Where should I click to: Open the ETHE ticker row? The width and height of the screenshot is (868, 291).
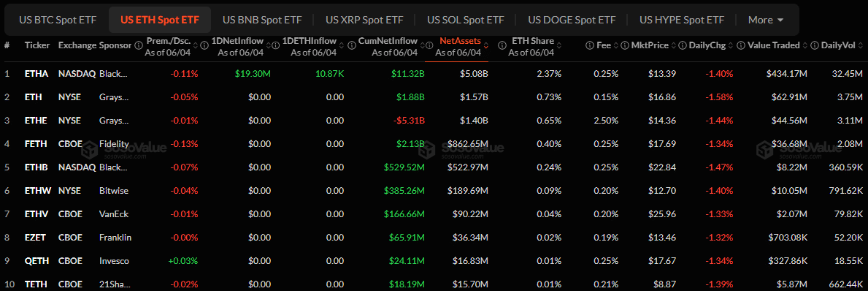coord(36,120)
